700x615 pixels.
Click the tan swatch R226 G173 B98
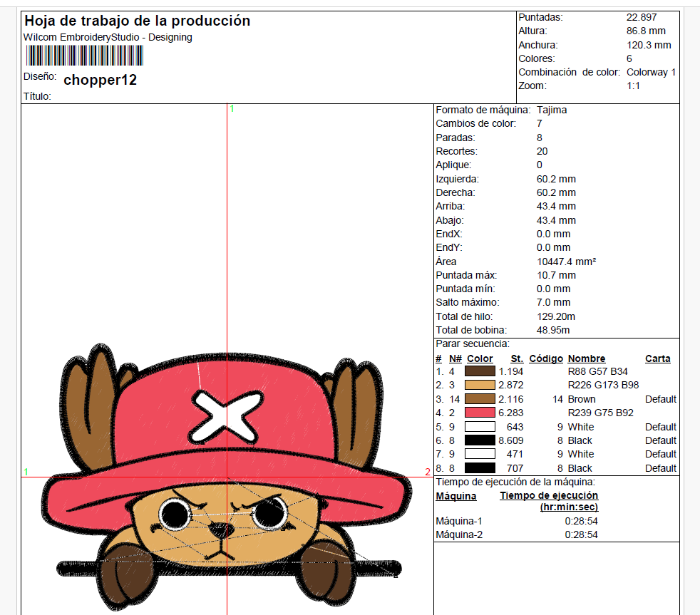point(480,385)
